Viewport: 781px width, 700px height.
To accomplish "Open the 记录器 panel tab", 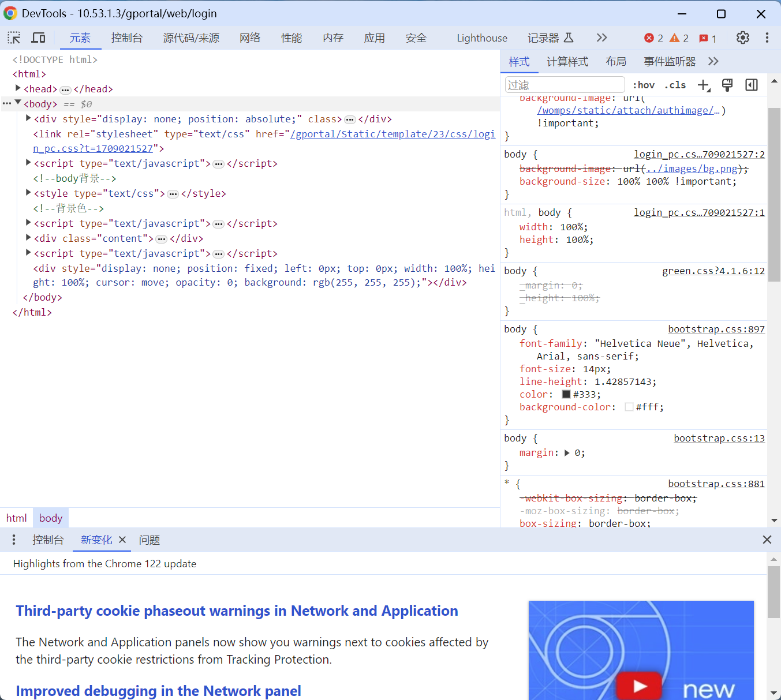I will (544, 38).
